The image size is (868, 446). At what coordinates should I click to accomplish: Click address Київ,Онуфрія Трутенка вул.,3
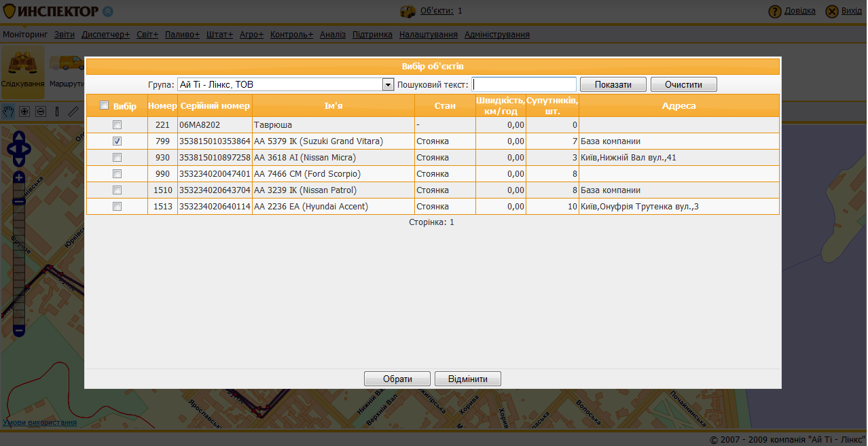point(640,207)
